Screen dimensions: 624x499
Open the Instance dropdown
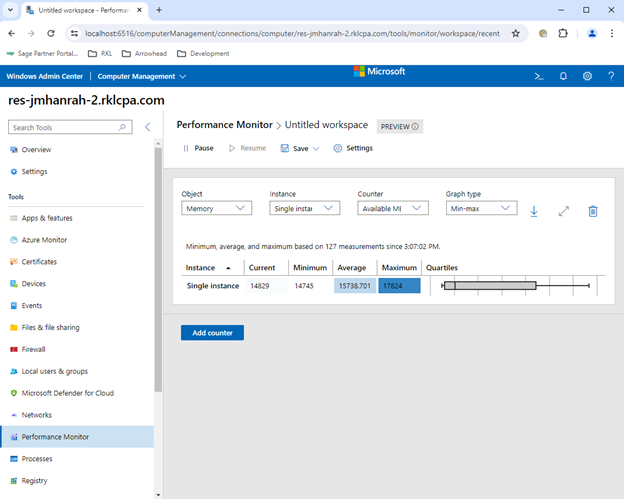click(x=305, y=208)
